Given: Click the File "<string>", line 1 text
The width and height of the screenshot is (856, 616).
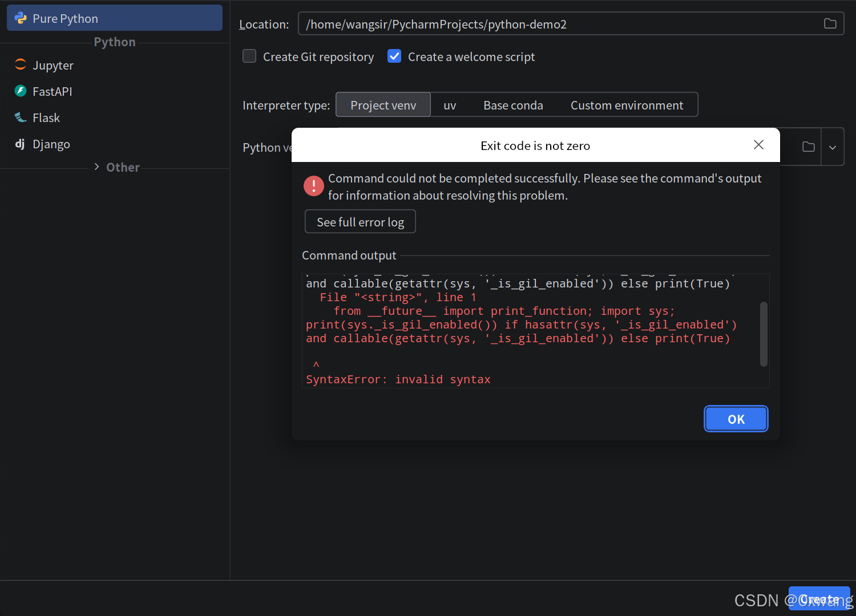Looking at the screenshot, I should point(398,297).
